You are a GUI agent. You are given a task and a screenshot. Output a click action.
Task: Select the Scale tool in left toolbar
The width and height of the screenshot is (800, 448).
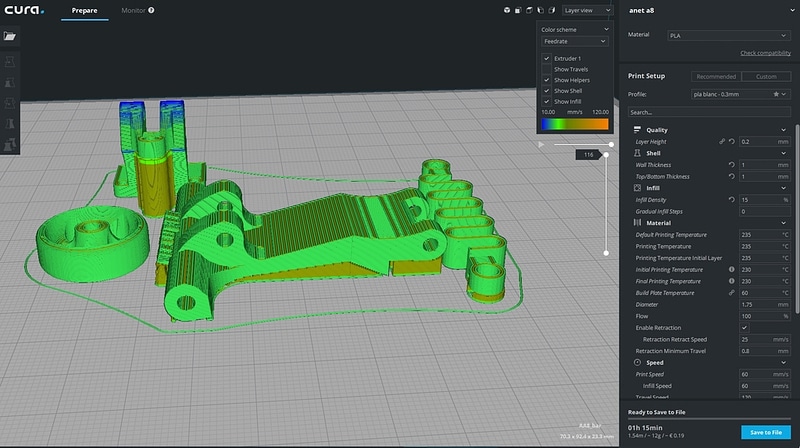pos(10,83)
